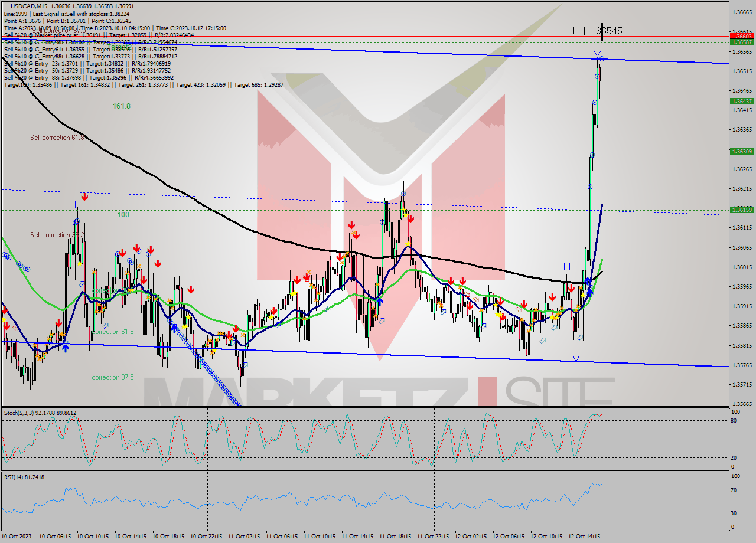Click the 'Sell correction 38.2' label
756x543 pixels.
click(57, 235)
